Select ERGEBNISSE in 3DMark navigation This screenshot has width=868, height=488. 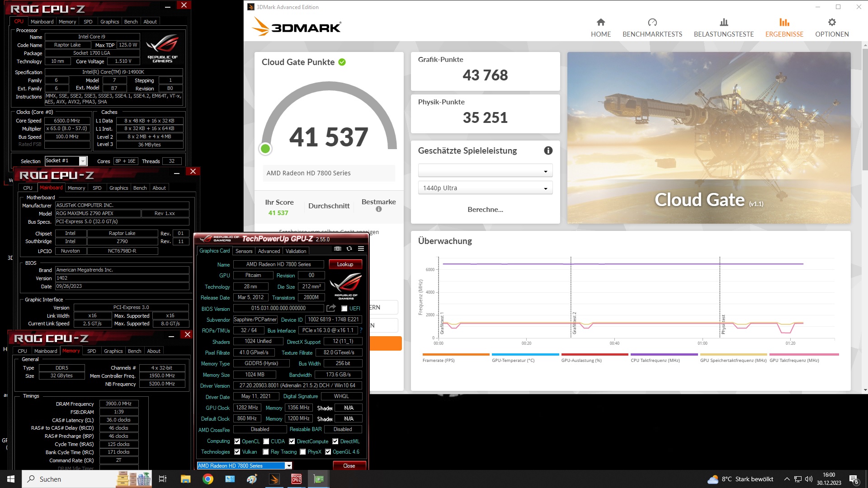pos(784,28)
